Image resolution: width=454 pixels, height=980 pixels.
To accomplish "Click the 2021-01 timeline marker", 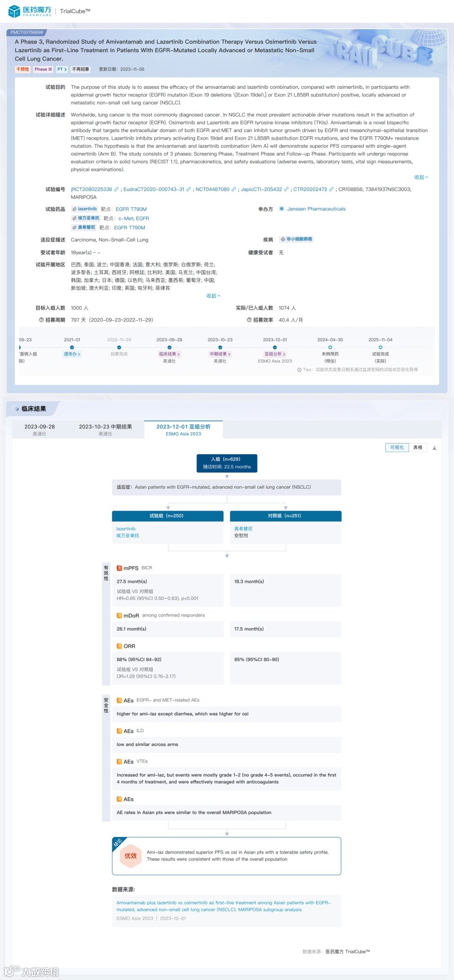I will click(x=72, y=348).
